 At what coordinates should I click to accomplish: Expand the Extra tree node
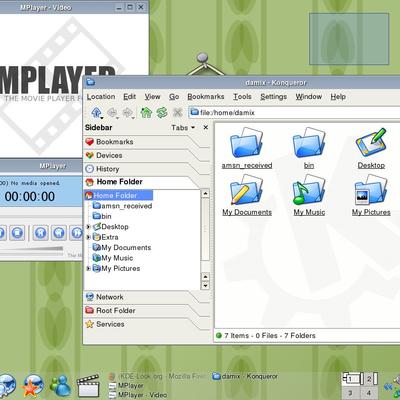pyautogui.click(x=88, y=237)
